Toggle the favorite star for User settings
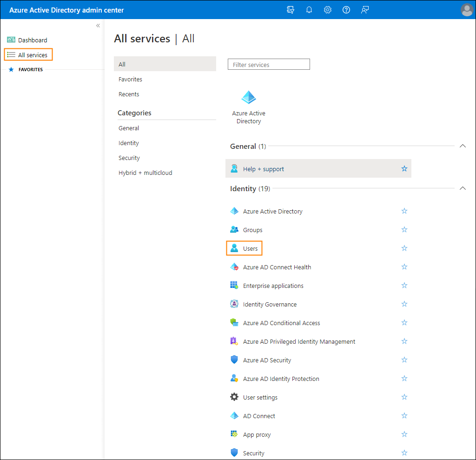 404,397
